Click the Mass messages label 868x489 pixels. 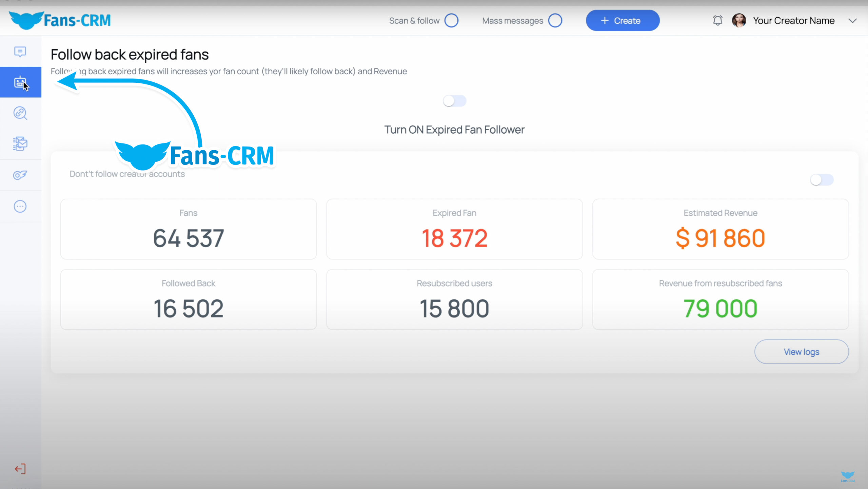click(512, 21)
